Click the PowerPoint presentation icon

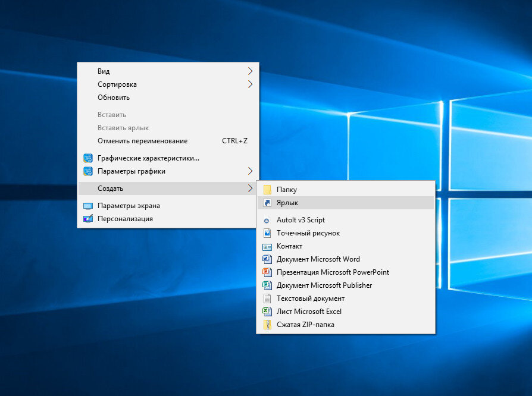coord(267,272)
